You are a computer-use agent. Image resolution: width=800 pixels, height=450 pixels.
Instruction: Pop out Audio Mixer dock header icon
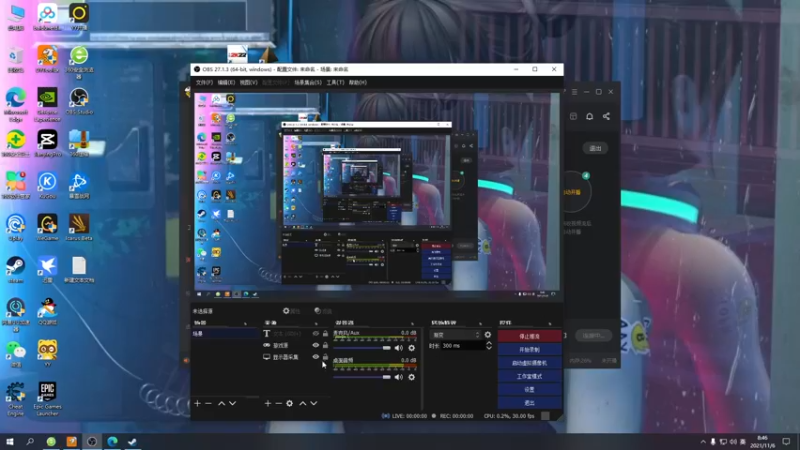[x=412, y=323]
